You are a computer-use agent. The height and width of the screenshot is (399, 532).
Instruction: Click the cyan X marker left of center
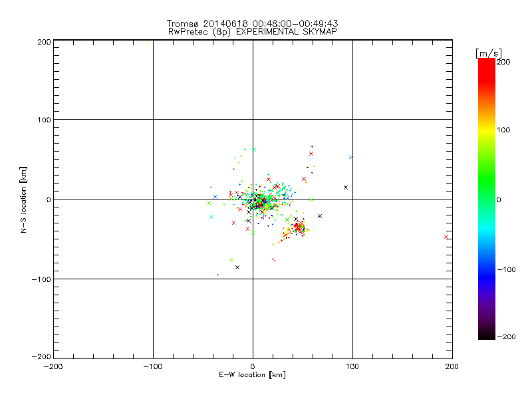pos(211,217)
